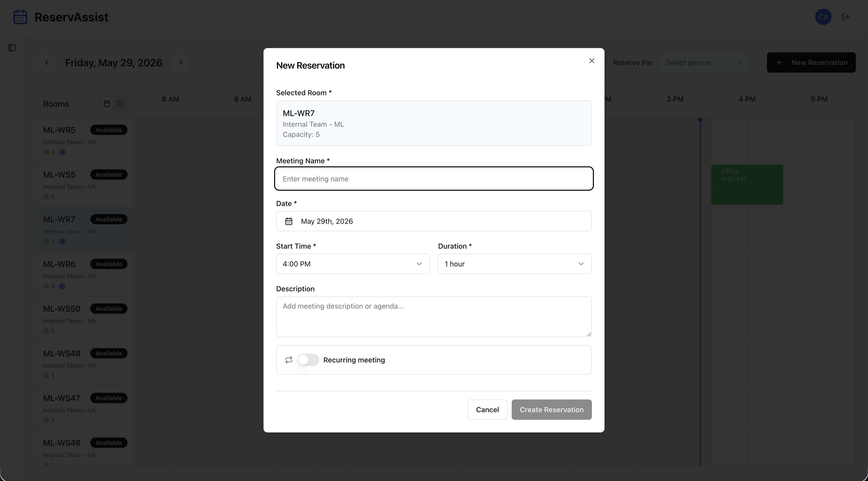The height and width of the screenshot is (481, 868).
Task: Click Create Reservation button
Action: pyautogui.click(x=552, y=410)
